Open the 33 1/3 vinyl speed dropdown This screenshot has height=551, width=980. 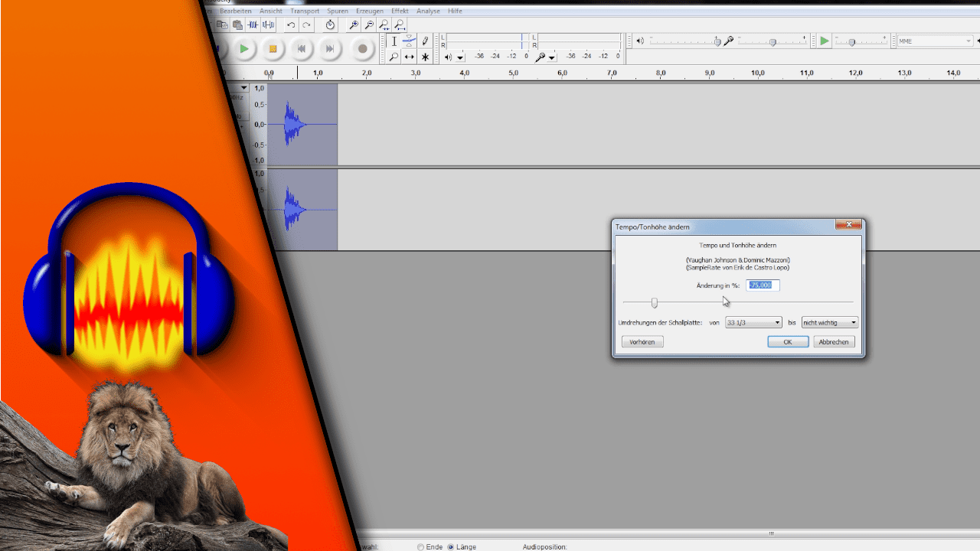[753, 322]
